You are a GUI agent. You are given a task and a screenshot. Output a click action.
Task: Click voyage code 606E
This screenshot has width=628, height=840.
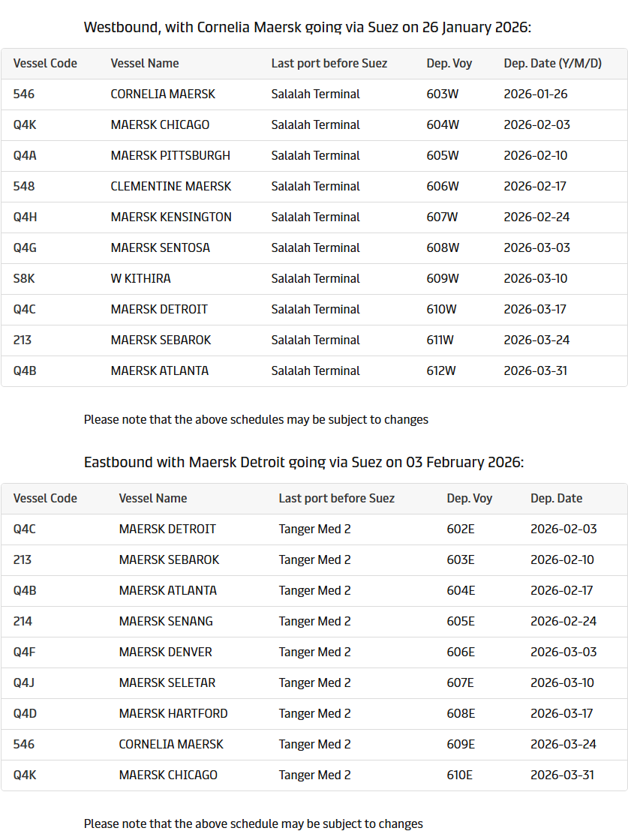pyautogui.click(x=461, y=652)
